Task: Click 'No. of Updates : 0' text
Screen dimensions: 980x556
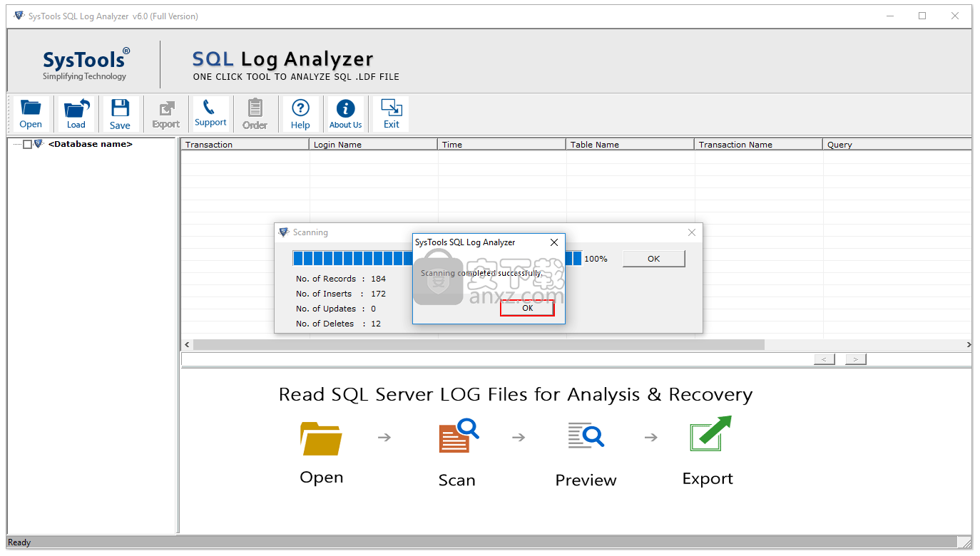Action: (x=336, y=309)
